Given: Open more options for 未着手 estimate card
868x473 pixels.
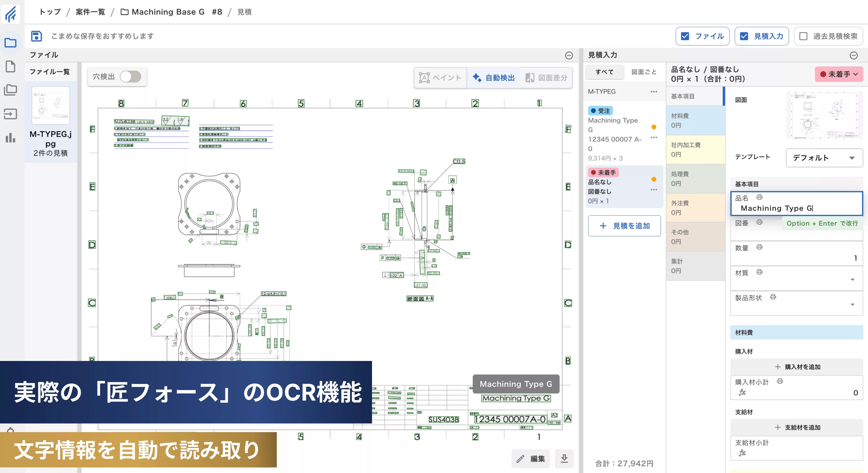Looking at the screenshot, I should (654, 189).
